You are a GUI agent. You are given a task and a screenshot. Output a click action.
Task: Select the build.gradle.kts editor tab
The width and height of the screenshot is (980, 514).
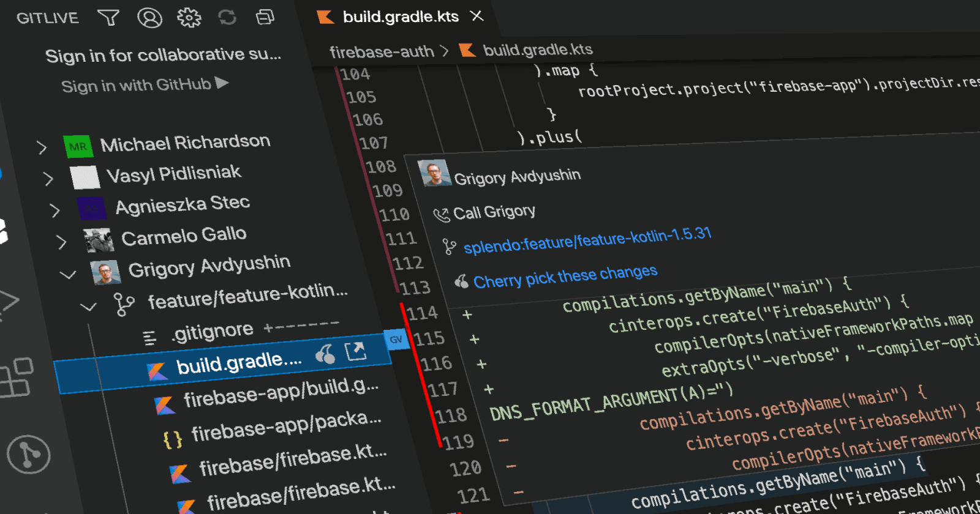[x=400, y=17]
